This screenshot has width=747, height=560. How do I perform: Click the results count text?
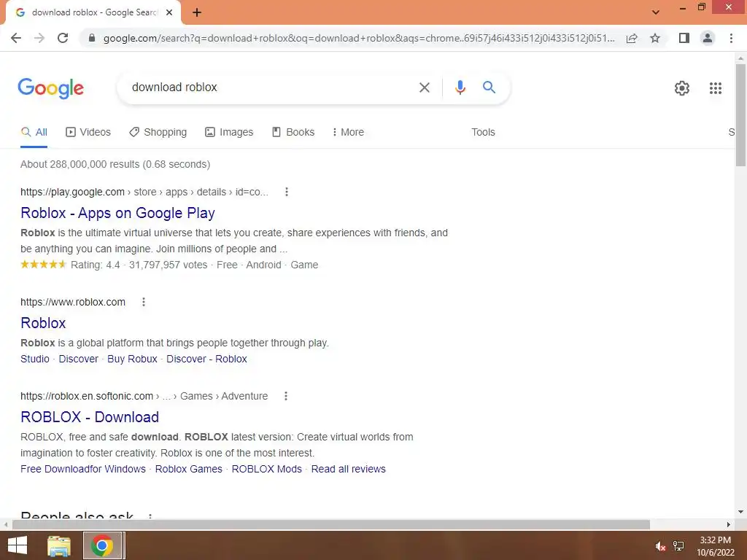115,164
